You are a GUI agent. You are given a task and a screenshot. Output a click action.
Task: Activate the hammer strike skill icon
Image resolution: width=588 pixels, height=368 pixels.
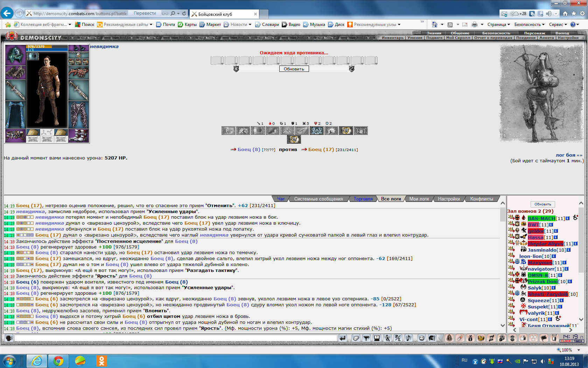(x=243, y=131)
